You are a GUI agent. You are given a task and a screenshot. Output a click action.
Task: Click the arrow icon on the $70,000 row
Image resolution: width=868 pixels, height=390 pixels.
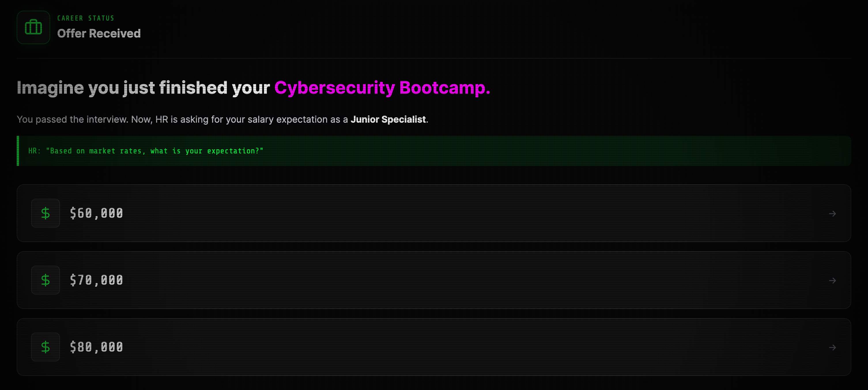[833, 280]
